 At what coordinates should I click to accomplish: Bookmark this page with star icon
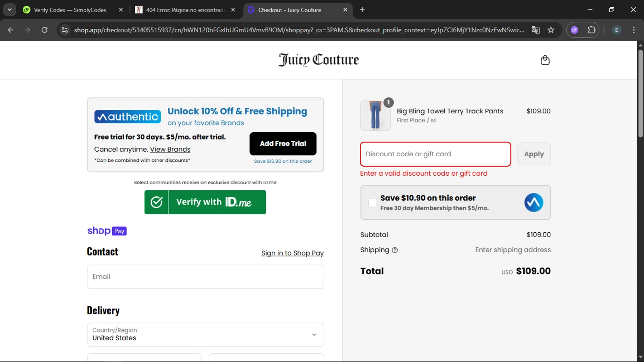coord(551,30)
